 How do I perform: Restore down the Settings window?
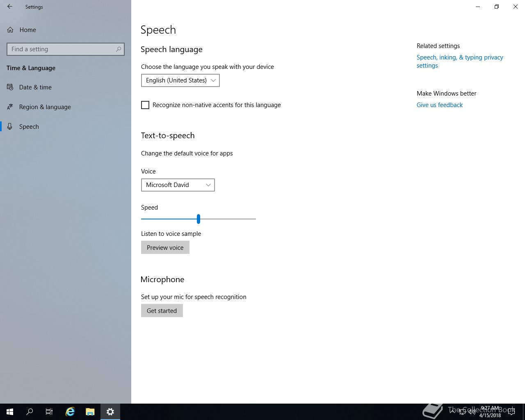[497, 7]
